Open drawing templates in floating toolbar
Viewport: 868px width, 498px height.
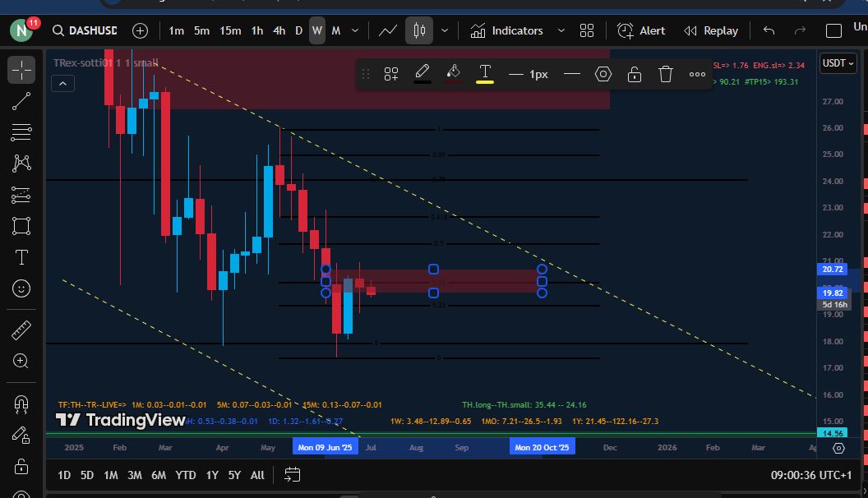tap(390, 74)
